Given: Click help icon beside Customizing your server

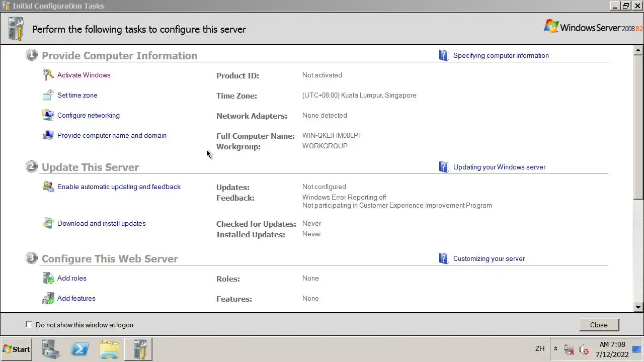Looking at the screenshot, I should click(x=443, y=258).
